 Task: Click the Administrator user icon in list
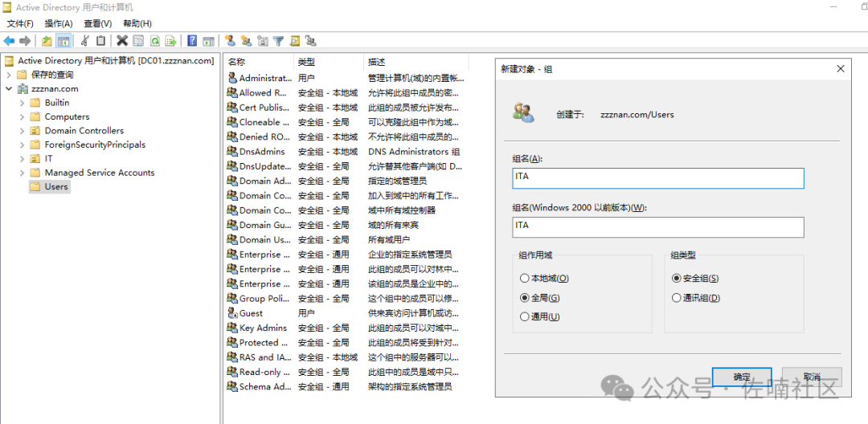pos(232,79)
